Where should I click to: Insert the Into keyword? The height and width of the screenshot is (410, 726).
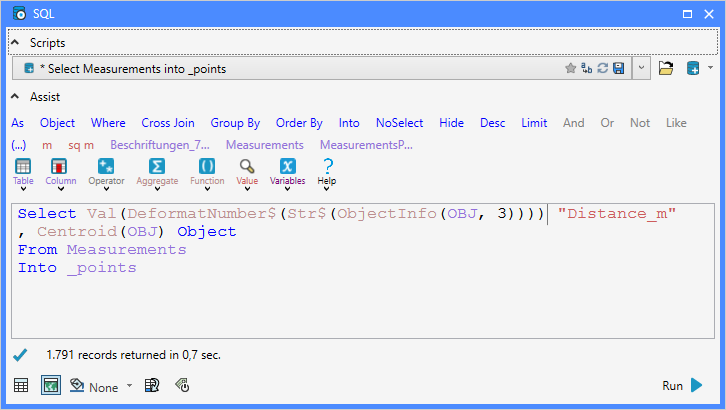pyautogui.click(x=349, y=123)
